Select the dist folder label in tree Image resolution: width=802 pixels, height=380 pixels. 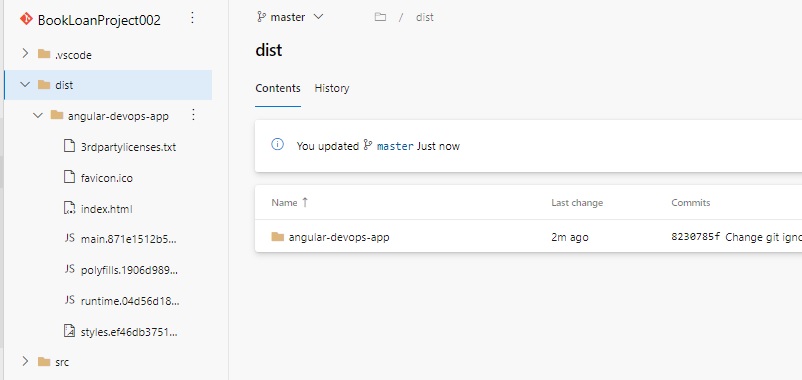(x=64, y=85)
